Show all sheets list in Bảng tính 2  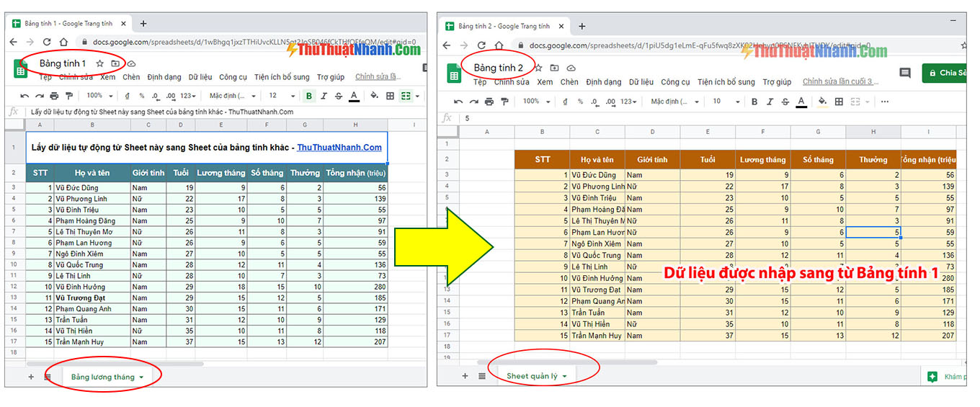pyautogui.click(x=482, y=376)
